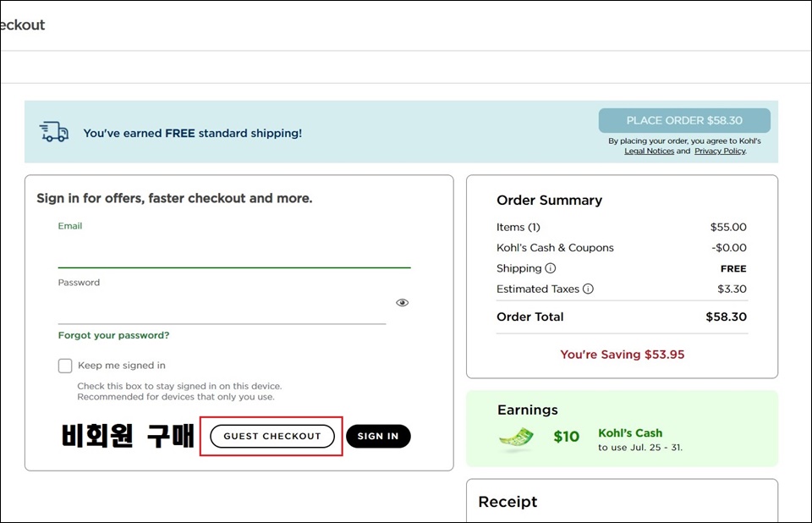The image size is (812, 523).
Task: Open the Privacy Policy link
Action: pos(720,151)
